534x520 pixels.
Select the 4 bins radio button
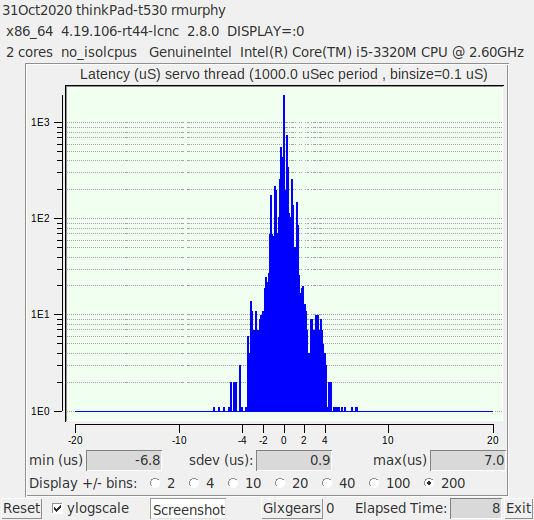(x=194, y=483)
